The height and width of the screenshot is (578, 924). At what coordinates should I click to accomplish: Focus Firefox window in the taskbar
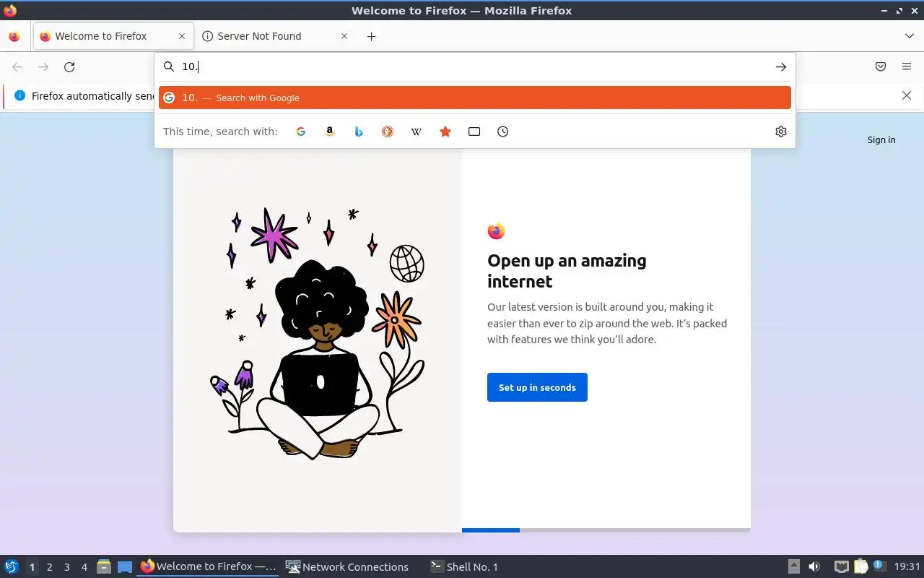(208, 566)
